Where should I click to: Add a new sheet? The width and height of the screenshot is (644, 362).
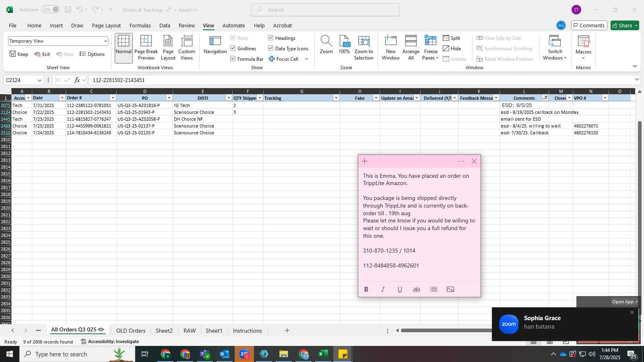point(287,331)
